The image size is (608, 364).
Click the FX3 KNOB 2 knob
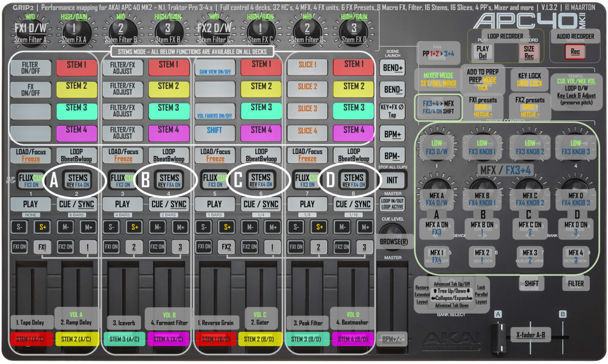pos(530,148)
